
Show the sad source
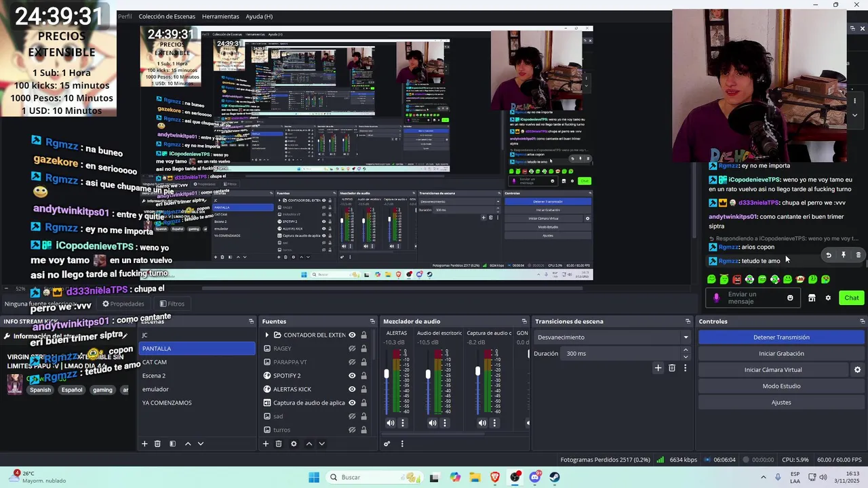click(352, 416)
